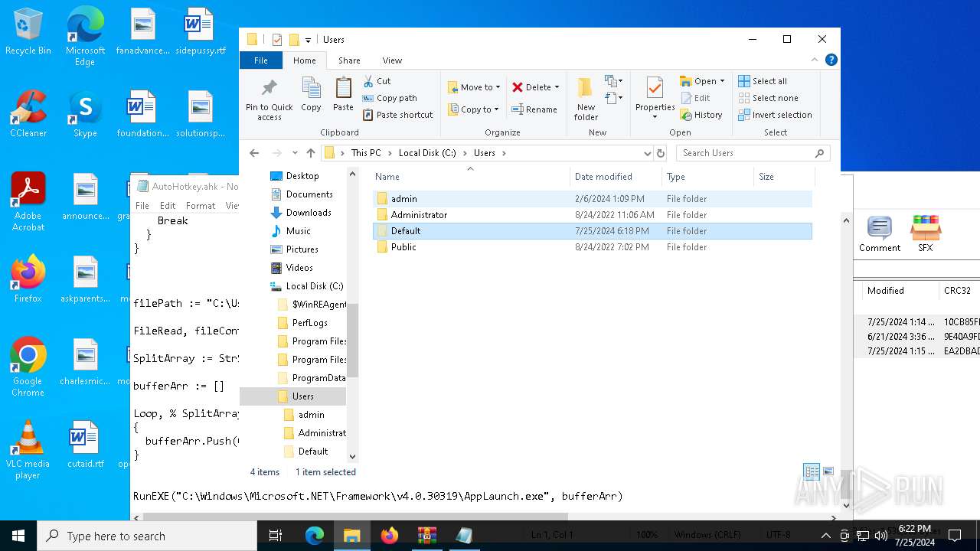Sort by Date modified column header
The width and height of the screenshot is (980, 551).
tap(616, 177)
